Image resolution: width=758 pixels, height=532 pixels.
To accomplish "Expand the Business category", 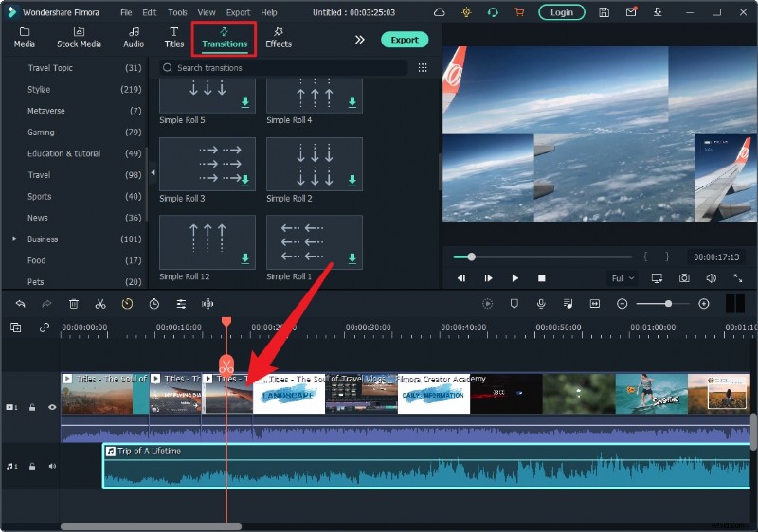I will (x=14, y=239).
